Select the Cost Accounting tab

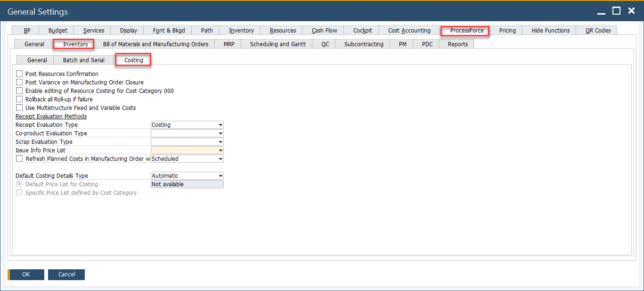[409, 31]
